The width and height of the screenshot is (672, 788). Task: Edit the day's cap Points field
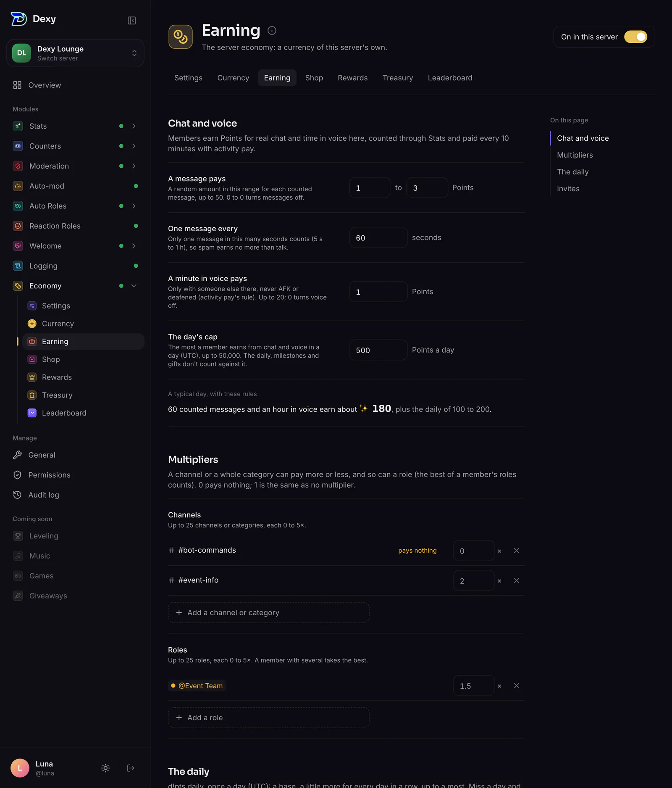click(378, 350)
